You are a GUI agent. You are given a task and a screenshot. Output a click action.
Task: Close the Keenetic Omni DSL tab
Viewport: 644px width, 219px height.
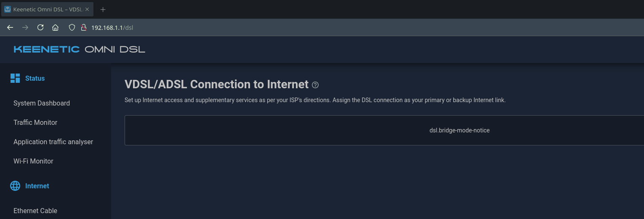[87, 9]
